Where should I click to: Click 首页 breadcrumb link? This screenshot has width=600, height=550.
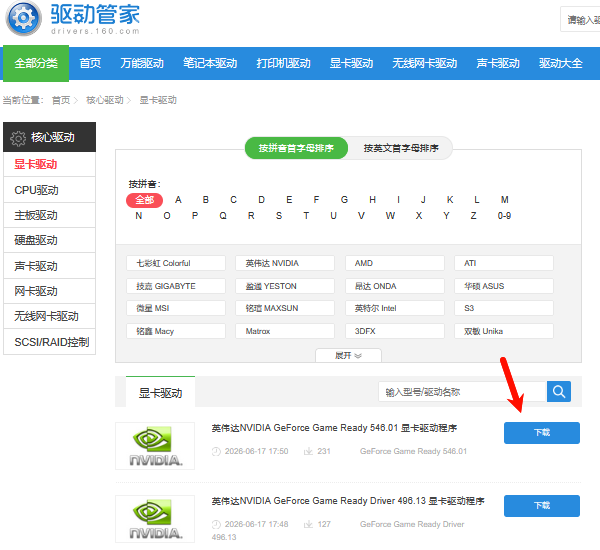61,100
